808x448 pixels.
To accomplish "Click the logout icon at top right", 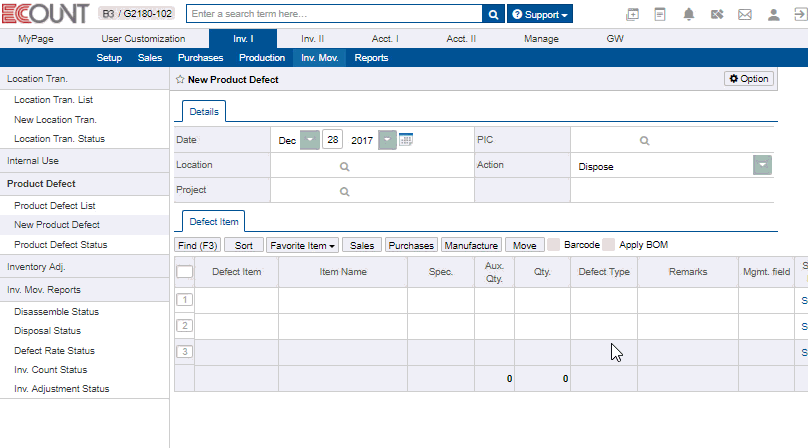I will click(x=800, y=14).
